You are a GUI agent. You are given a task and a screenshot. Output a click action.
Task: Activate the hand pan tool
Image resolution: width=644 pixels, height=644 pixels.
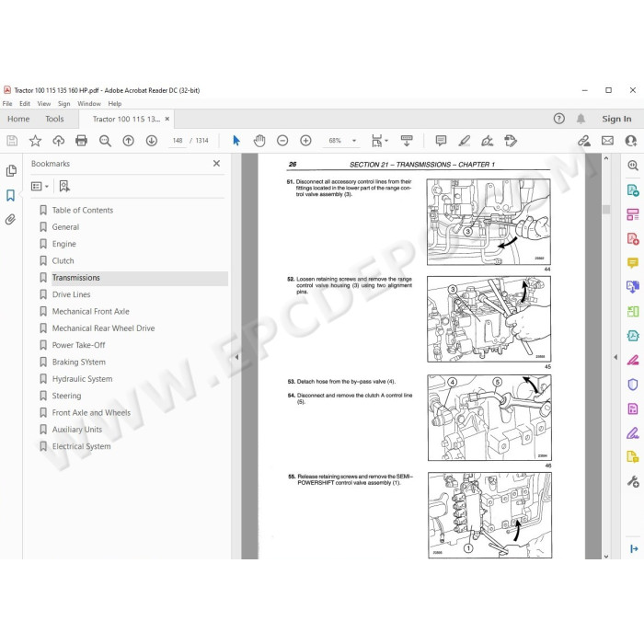pos(259,141)
